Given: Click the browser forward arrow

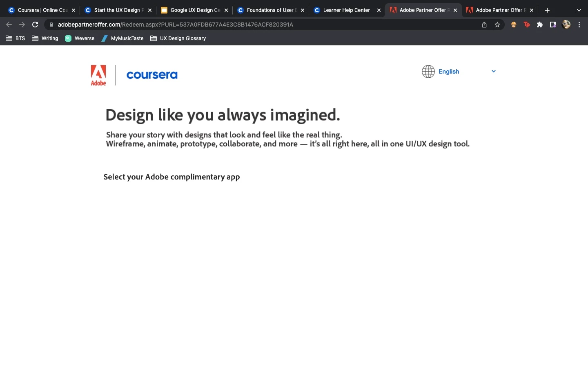Looking at the screenshot, I should pos(22,25).
